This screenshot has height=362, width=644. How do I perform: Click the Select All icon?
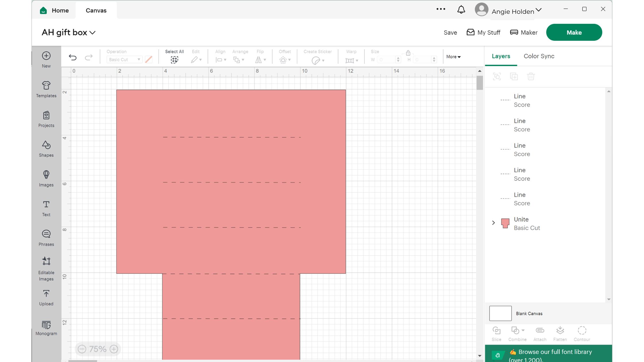[174, 59]
